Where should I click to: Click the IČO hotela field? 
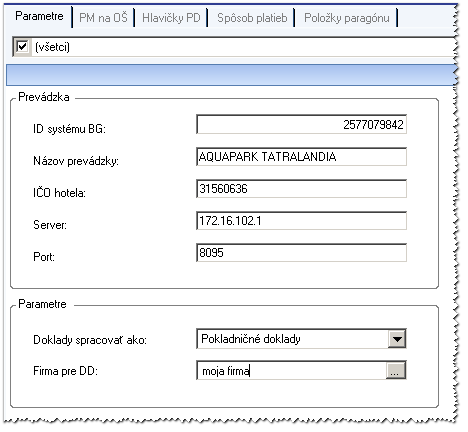click(301, 189)
